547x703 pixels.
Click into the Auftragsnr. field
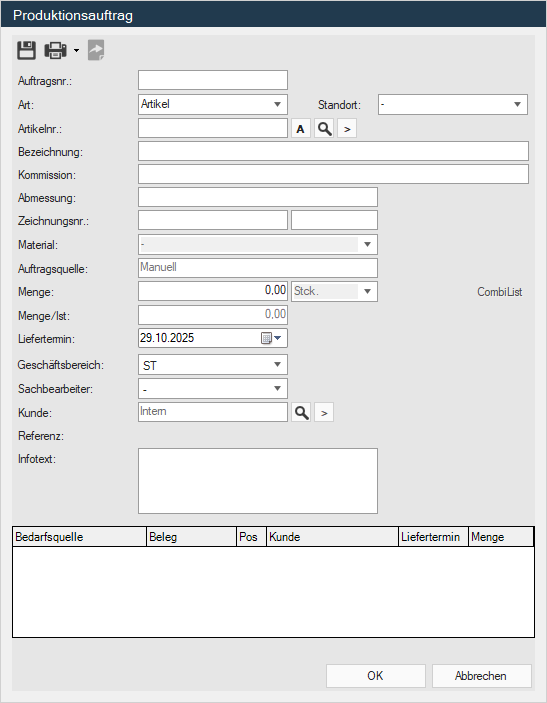click(213, 80)
